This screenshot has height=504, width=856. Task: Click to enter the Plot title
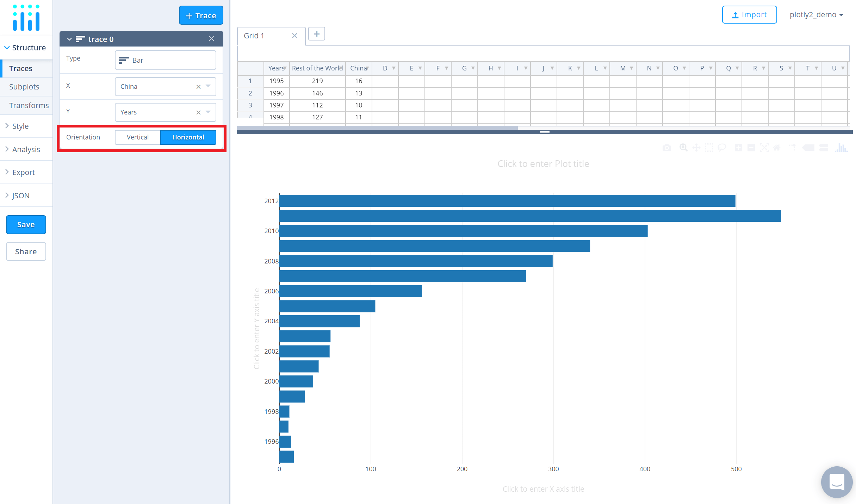(543, 164)
